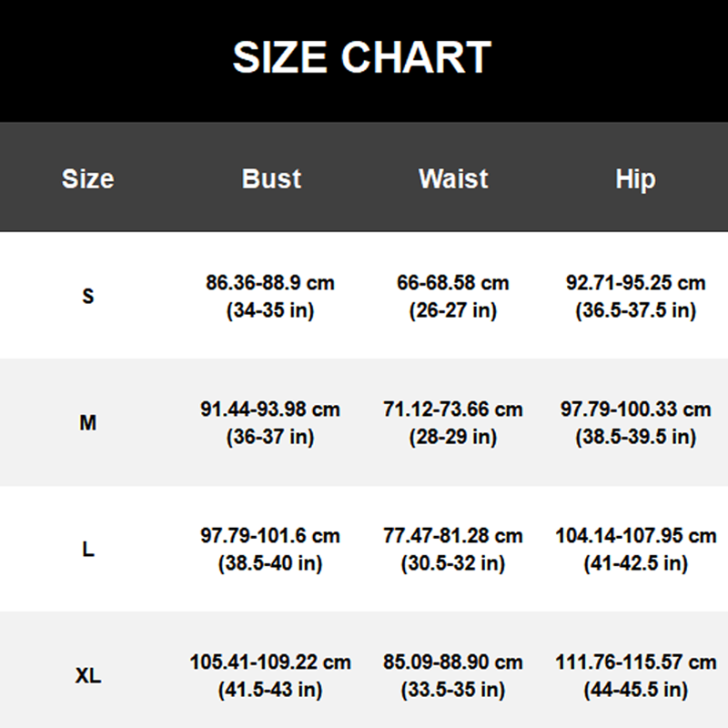Click the S size row label
728x728 pixels.
(x=87, y=297)
